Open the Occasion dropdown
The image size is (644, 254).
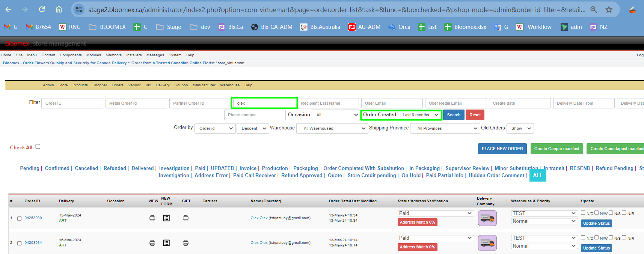click(x=336, y=115)
